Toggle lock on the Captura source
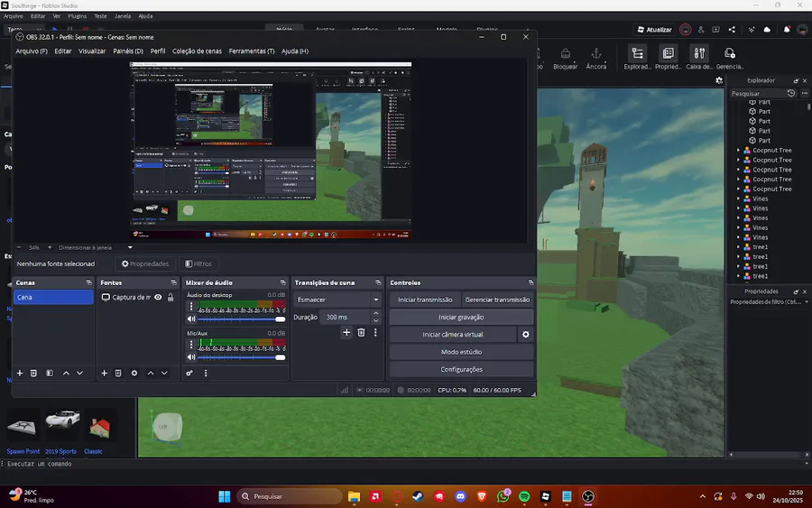 click(x=171, y=297)
